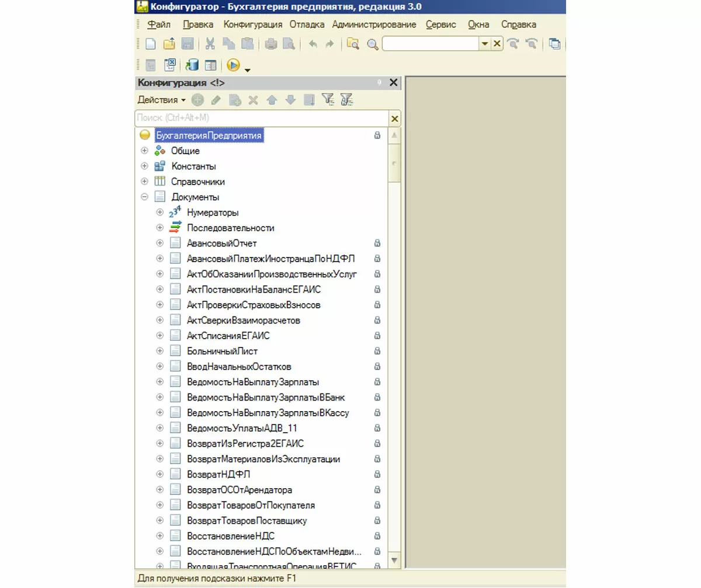
Task: Click the pencil Edit icon in Конфигурация panel
Action: [216, 100]
